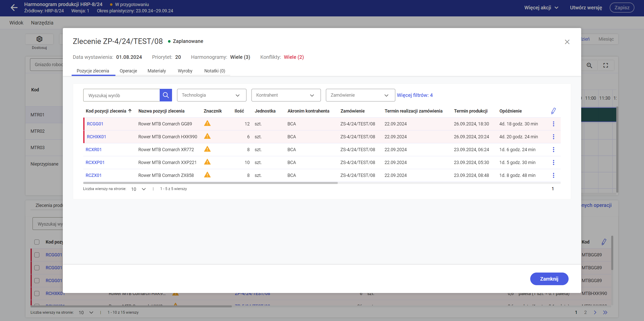Click Utwórz wersję in header
644x321 pixels.
coord(586,8)
